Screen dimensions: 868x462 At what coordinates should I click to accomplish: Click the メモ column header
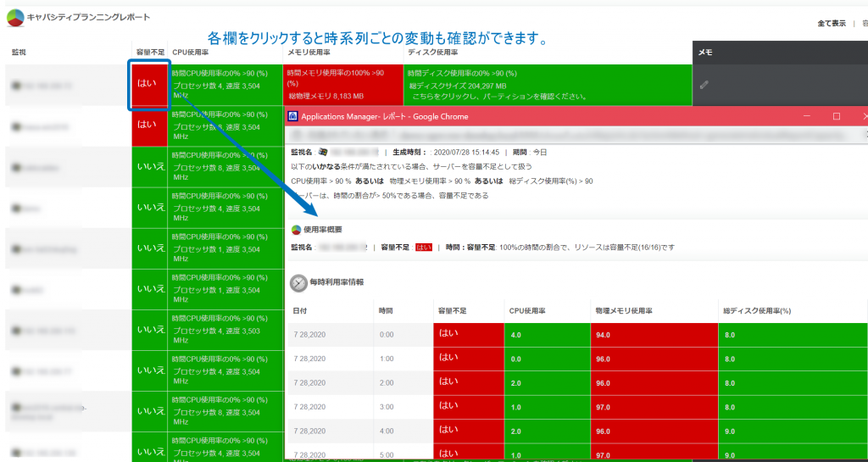pyautogui.click(x=704, y=53)
